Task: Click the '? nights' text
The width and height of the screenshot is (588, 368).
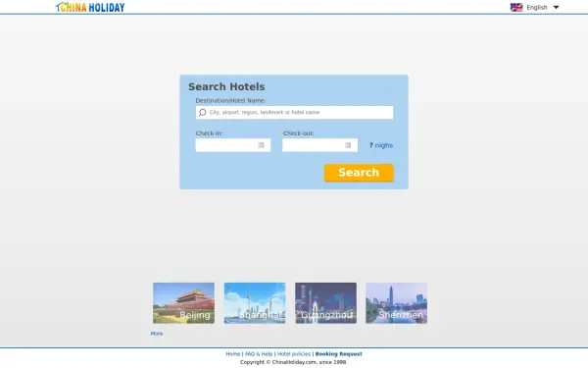Action: click(x=381, y=145)
